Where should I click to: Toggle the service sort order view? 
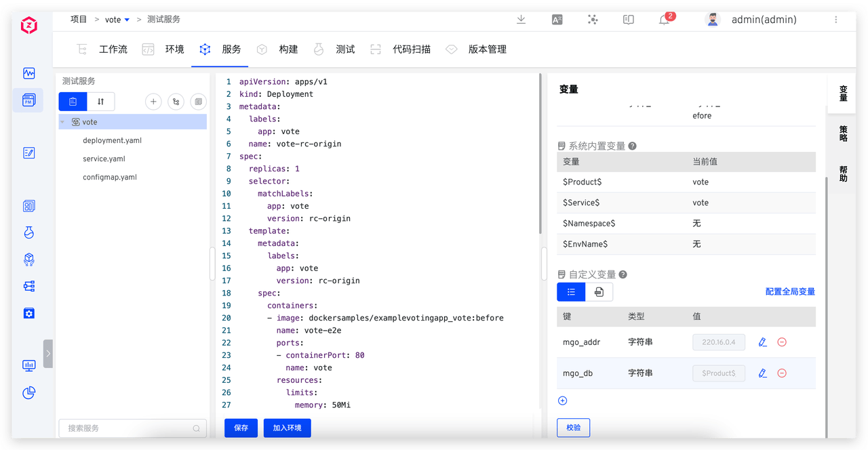pos(100,102)
